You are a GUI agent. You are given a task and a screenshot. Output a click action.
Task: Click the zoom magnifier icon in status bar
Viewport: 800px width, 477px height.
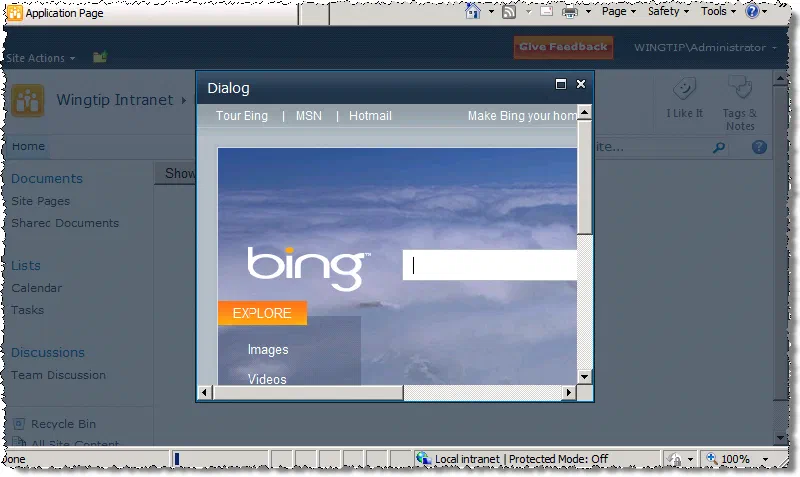tap(711, 458)
